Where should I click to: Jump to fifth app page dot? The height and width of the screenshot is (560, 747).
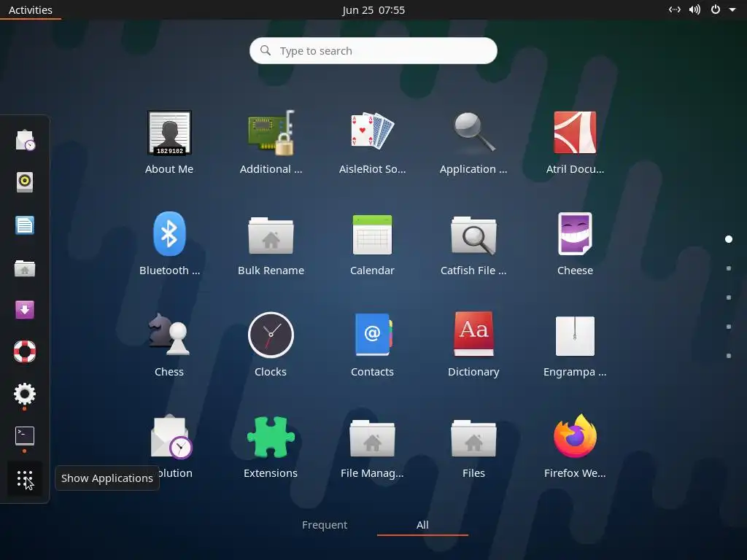pos(729,356)
